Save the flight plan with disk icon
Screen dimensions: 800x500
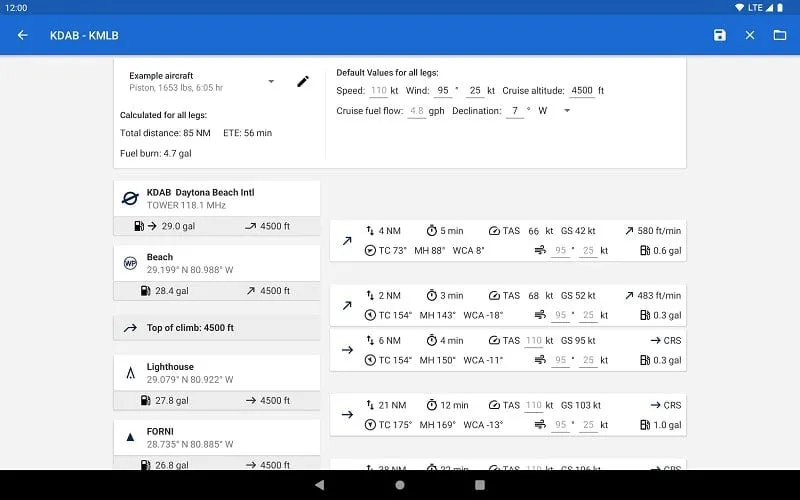(x=719, y=35)
